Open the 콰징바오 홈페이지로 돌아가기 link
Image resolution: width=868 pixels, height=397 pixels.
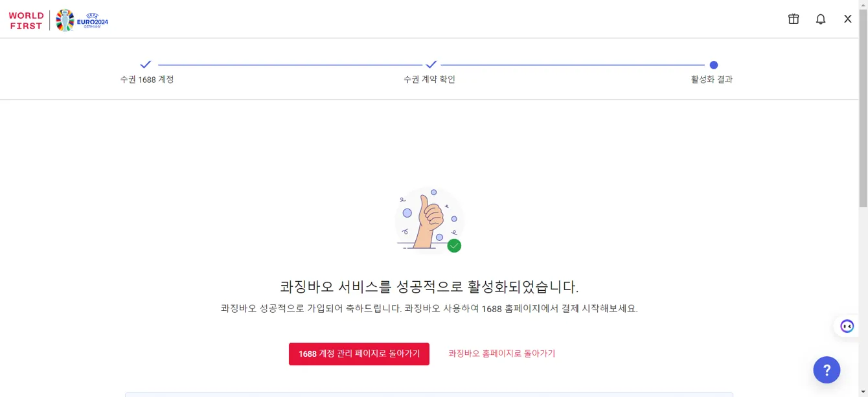502,354
